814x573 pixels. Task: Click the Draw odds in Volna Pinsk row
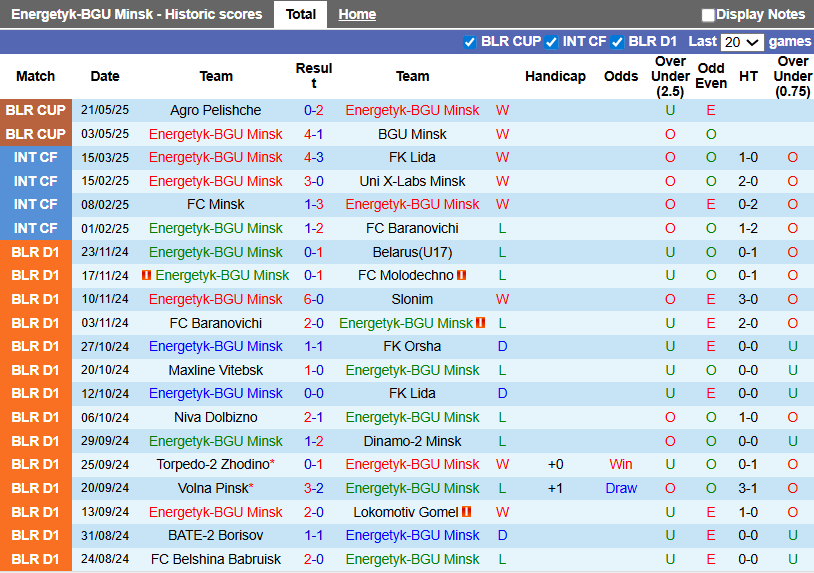(x=621, y=488)
